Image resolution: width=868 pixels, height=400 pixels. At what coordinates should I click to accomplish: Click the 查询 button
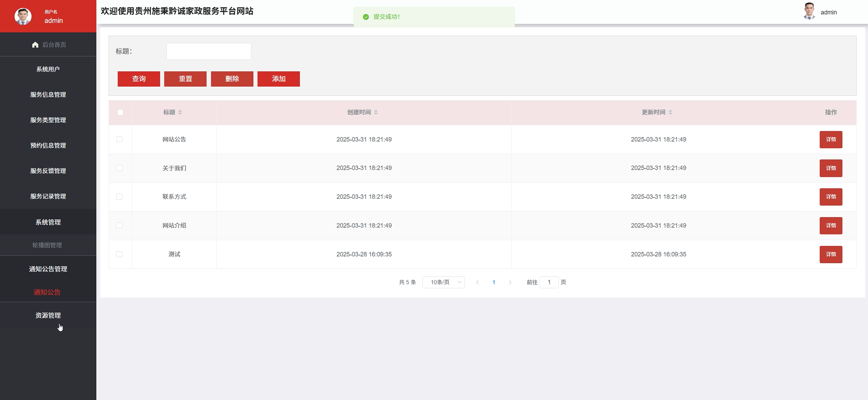coord(138,79)
